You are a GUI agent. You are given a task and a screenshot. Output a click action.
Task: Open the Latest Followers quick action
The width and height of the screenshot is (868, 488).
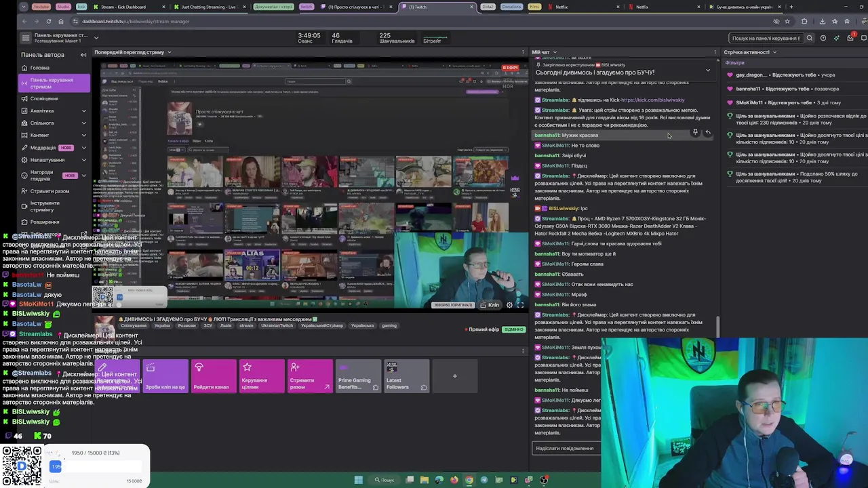pyautogui.click(x=407, y=376)
